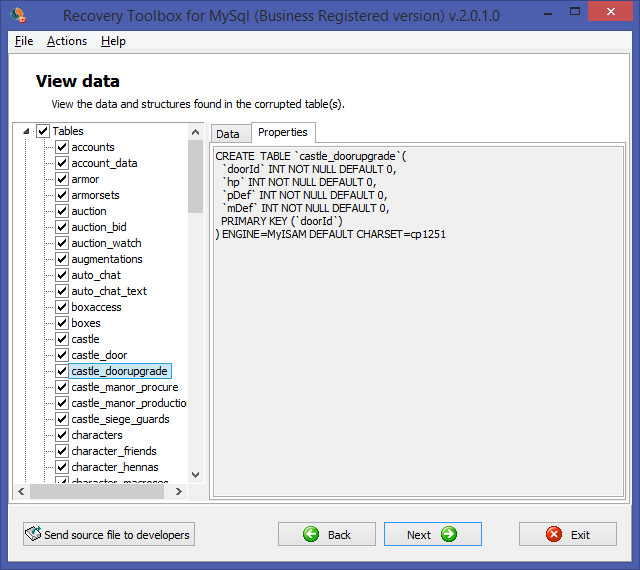Click the tree horizontal scroll left arrow

22,491
